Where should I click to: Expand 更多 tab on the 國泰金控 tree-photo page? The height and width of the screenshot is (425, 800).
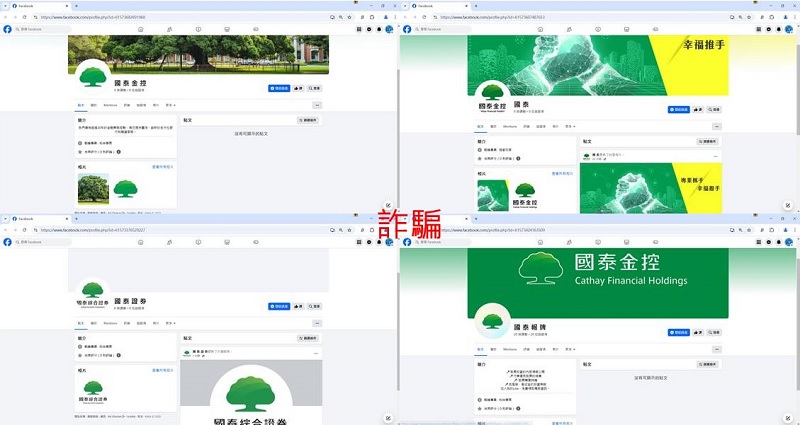coord(170,105)
